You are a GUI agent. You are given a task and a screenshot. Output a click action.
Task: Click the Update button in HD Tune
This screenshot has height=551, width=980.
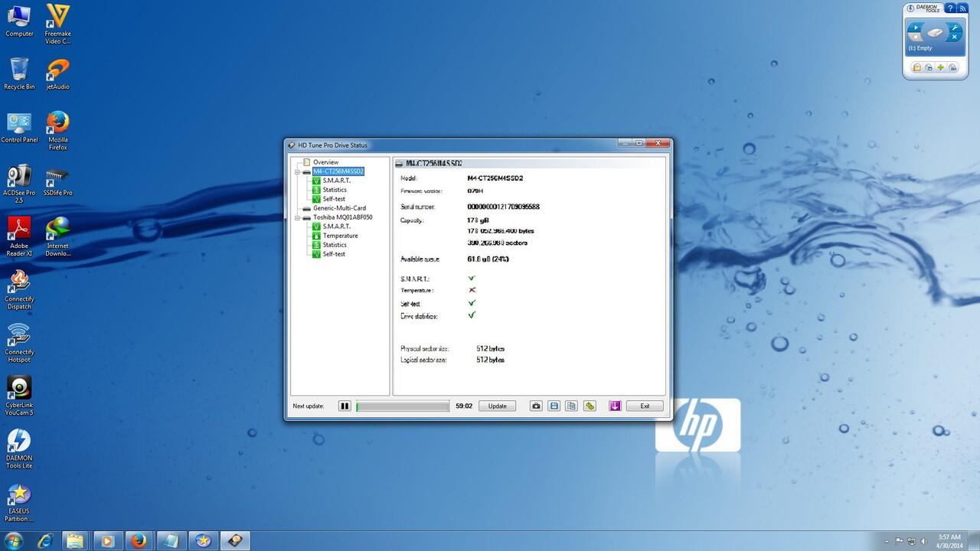click(x=498, y=406)
